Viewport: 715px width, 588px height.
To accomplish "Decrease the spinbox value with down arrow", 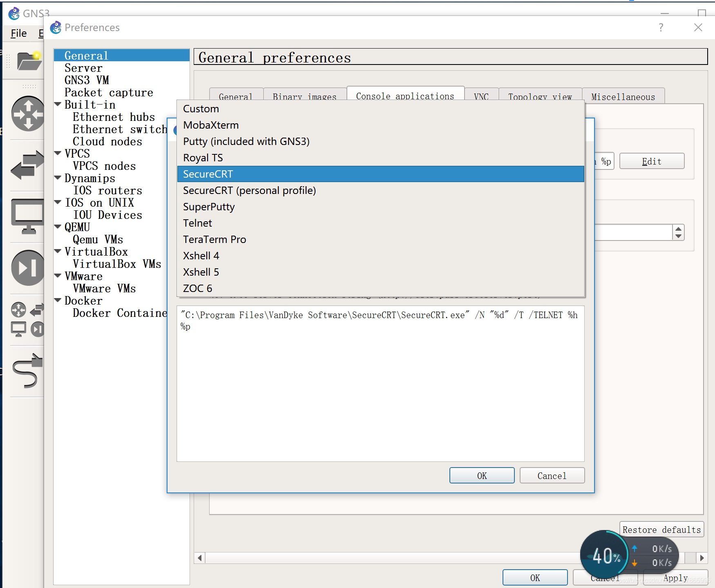I will tap(678, 236).
